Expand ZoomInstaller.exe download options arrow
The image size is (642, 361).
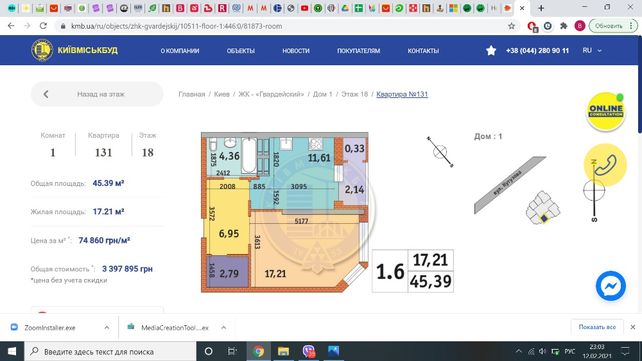tap(106, 327)
